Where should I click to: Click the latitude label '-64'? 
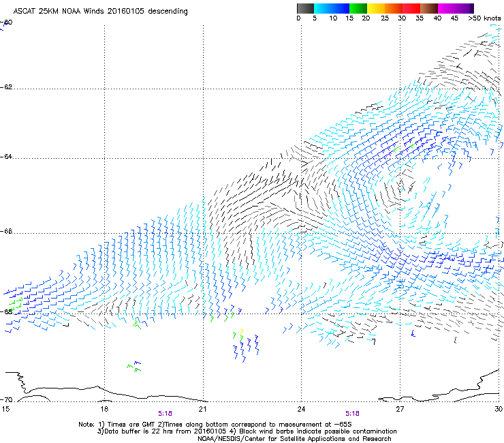pyautogui.click(x=6, y=157)
